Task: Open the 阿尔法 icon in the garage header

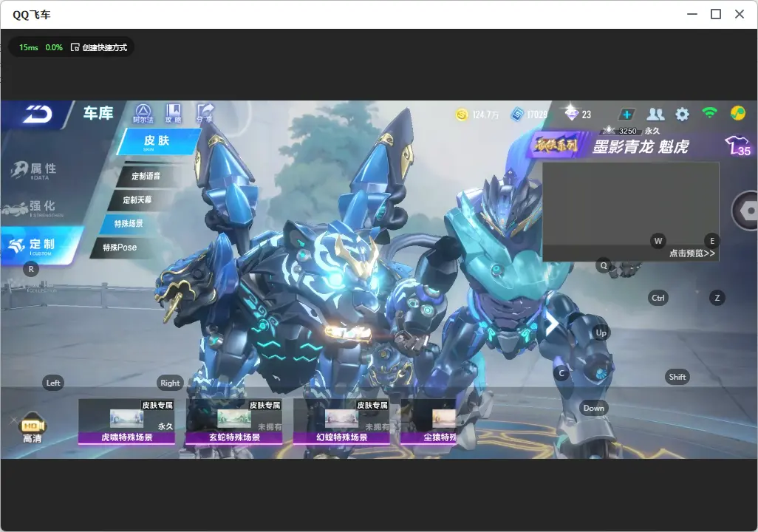Action: [x=143, y=114]
